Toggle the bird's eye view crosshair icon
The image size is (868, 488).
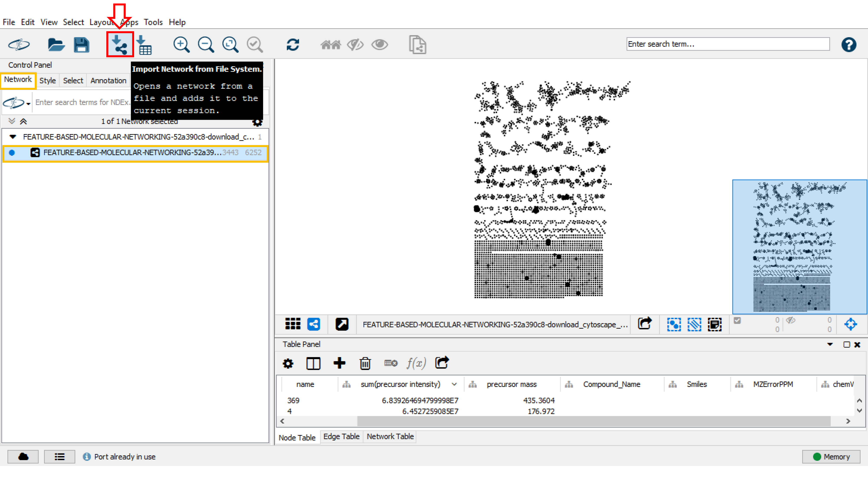[850, 324]
